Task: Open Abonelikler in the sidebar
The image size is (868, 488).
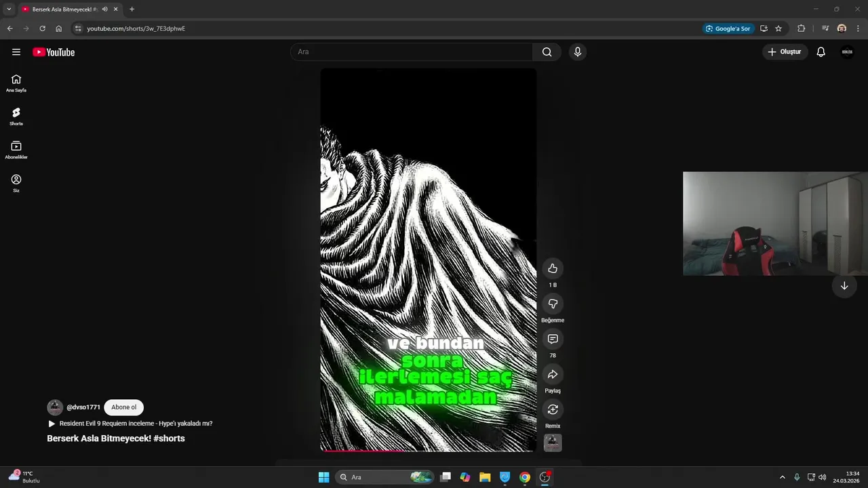Action: pos(16,150)
